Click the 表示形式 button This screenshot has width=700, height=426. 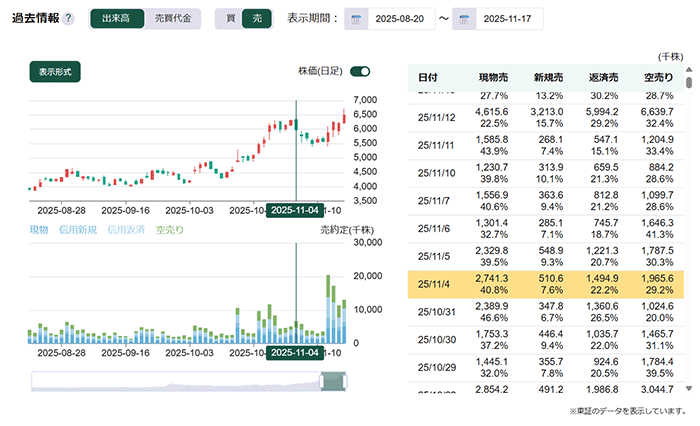click(55, 72)
